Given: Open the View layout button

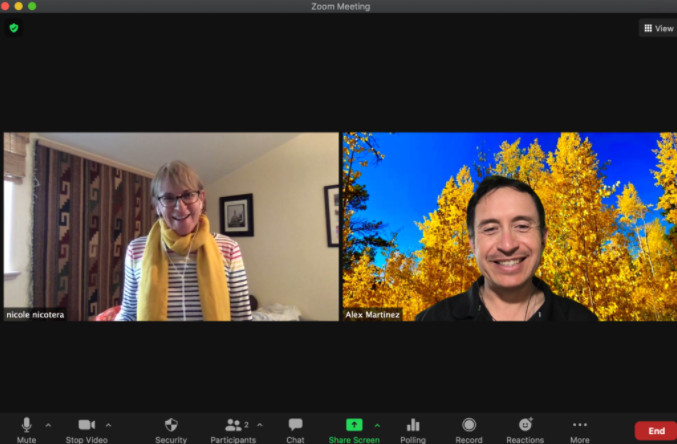Looking at the screenshot, I should click(x=658, y=29).
